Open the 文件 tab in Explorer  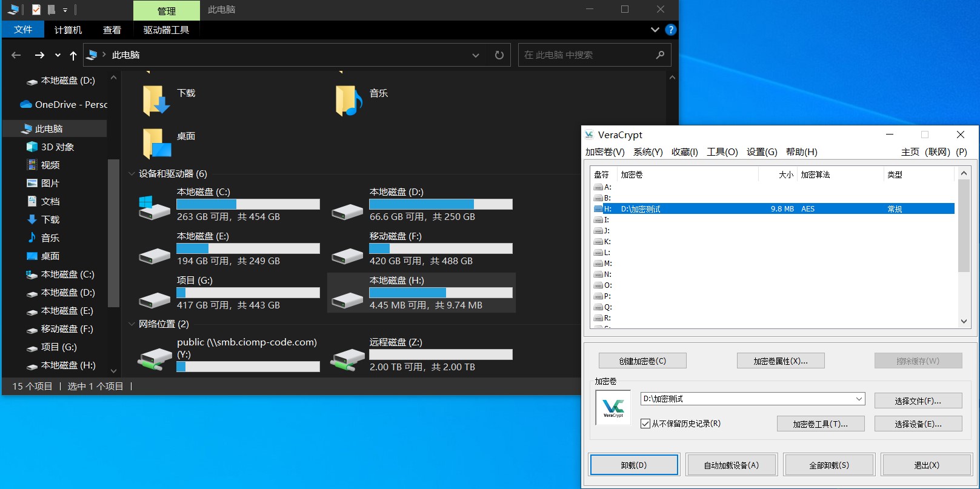pyautogui.click(x=23, y=30)
